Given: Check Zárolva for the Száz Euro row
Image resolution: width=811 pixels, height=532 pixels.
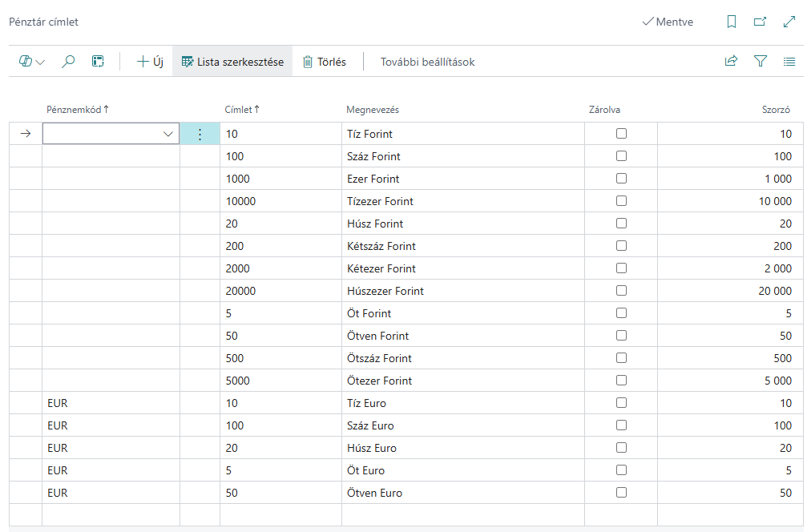Looking at the screenshot, I should point(621,425).
